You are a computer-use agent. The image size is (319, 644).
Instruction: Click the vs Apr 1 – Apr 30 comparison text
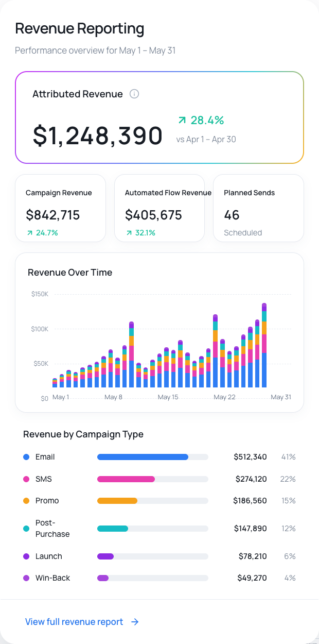tap(206, 139)
